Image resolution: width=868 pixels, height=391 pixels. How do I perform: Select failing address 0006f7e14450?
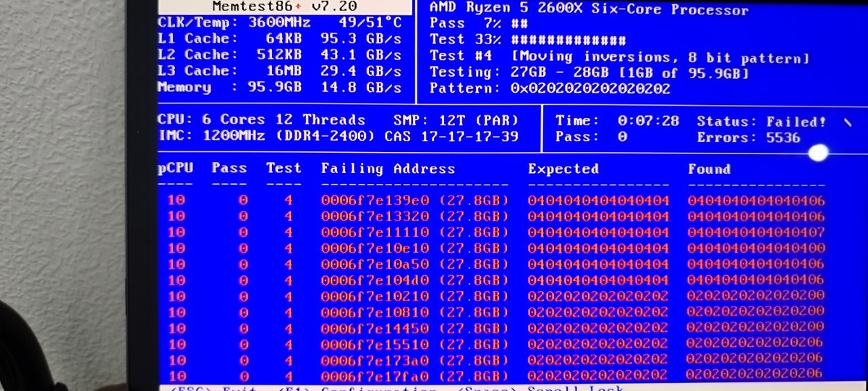[x=375, y=328]
